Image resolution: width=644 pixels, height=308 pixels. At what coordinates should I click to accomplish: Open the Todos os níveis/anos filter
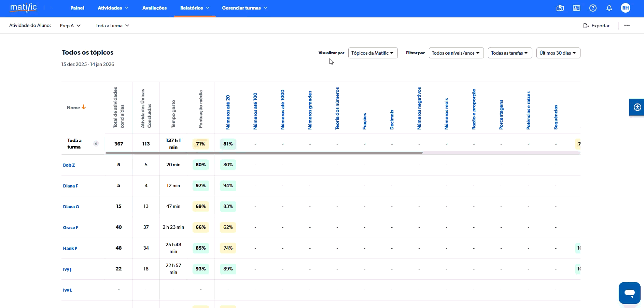[456, 53]
